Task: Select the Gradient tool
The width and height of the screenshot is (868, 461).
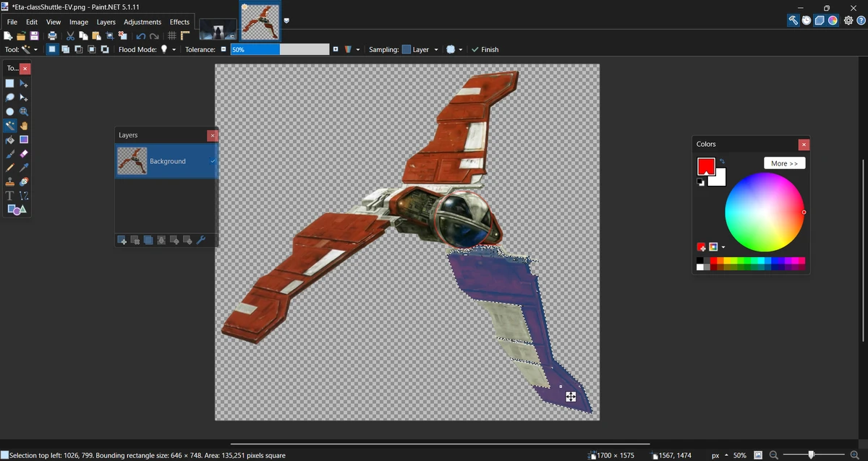Action: (x=24, y=139)
